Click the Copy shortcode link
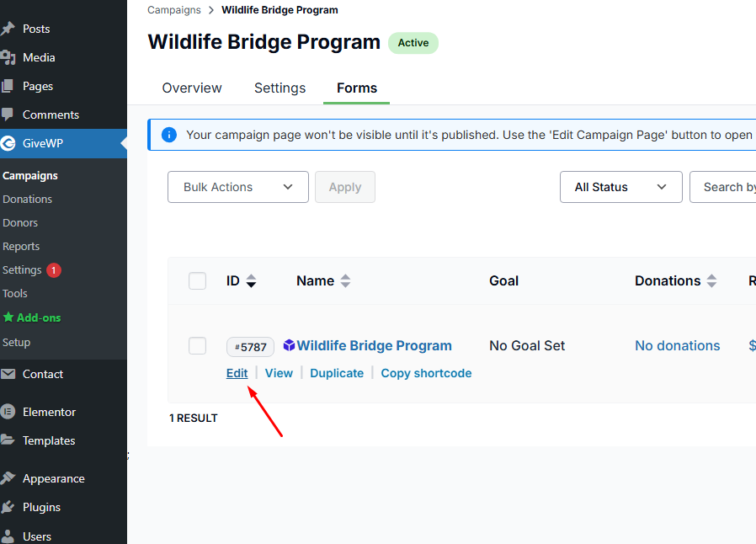 click(426, 373)
